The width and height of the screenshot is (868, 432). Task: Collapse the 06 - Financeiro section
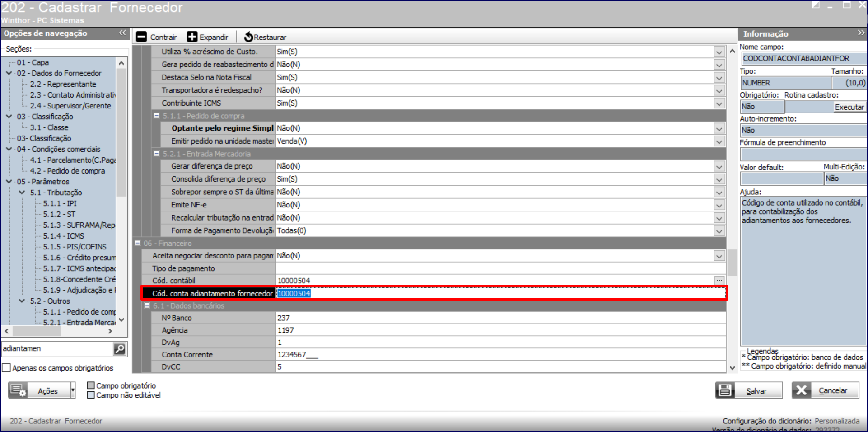tap(138, 243)
